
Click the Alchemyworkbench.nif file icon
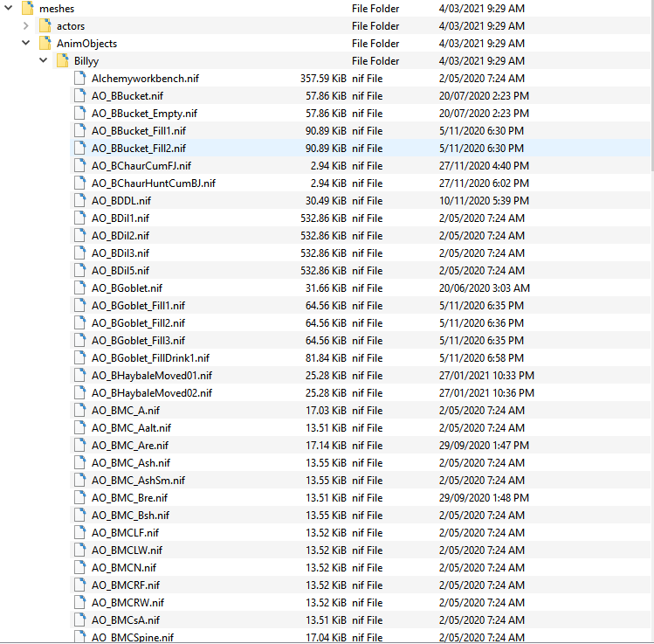(80, 79)
